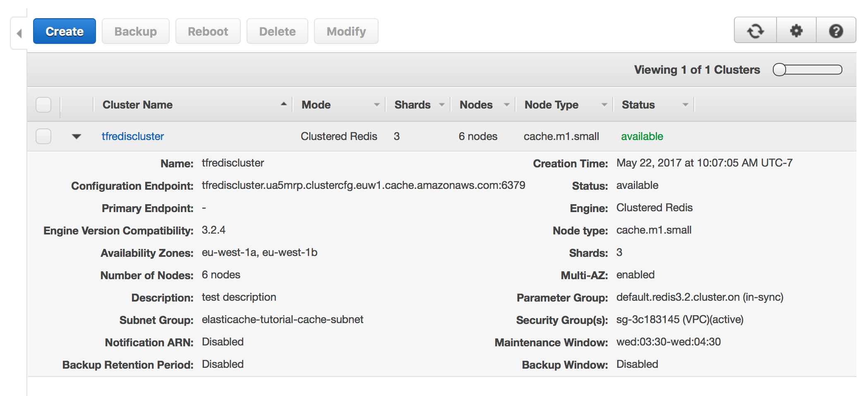The width and height of the screenshot is (868, 396).
Task: Click the refresh icon button
Action: coord(755,31)
